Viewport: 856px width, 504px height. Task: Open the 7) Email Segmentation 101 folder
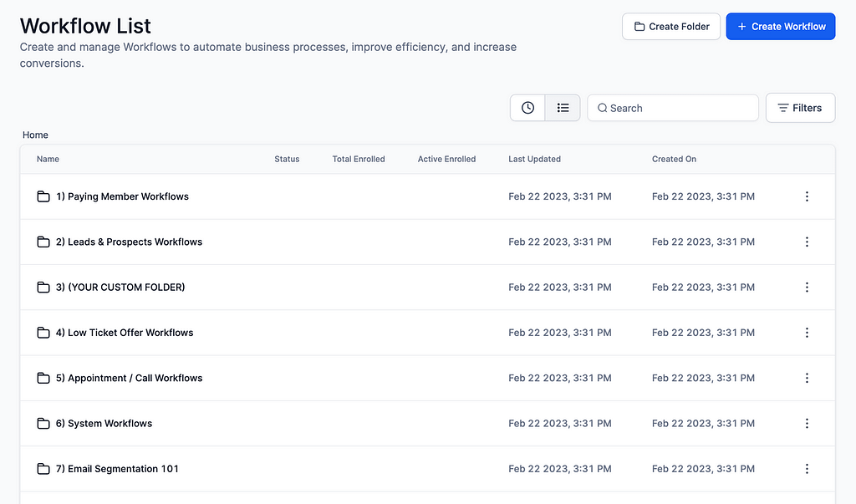(117, 469)
